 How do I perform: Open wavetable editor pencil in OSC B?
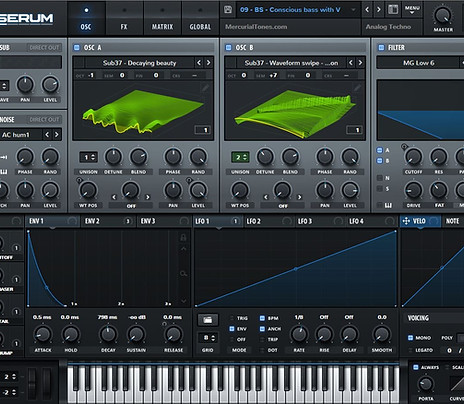357,88
